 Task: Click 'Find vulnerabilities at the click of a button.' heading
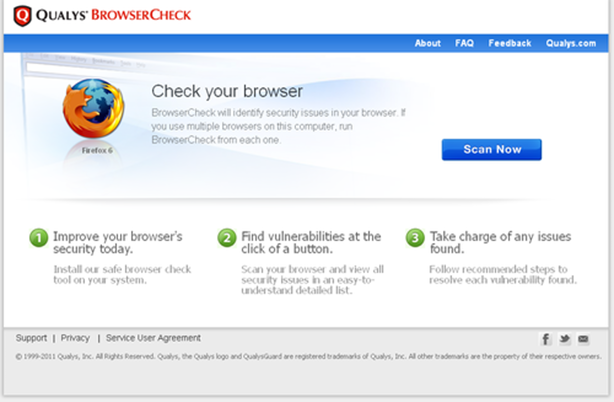click(311, 243)
